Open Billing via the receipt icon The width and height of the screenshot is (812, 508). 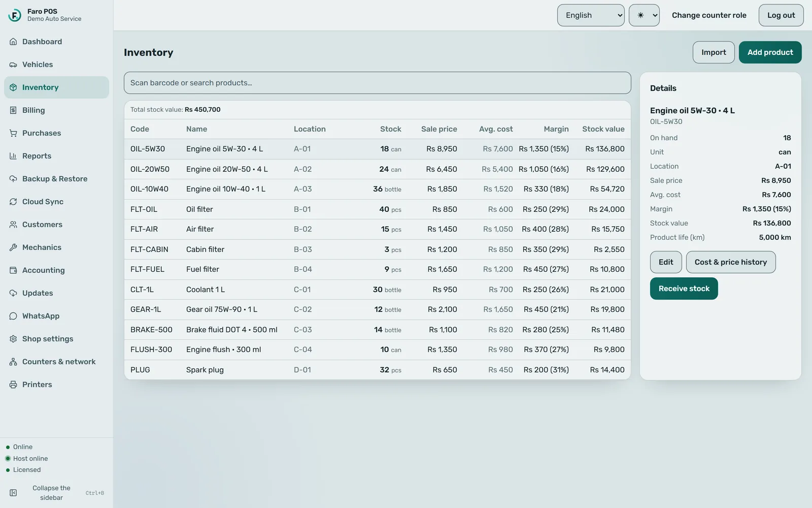click(x=13, y=110)
